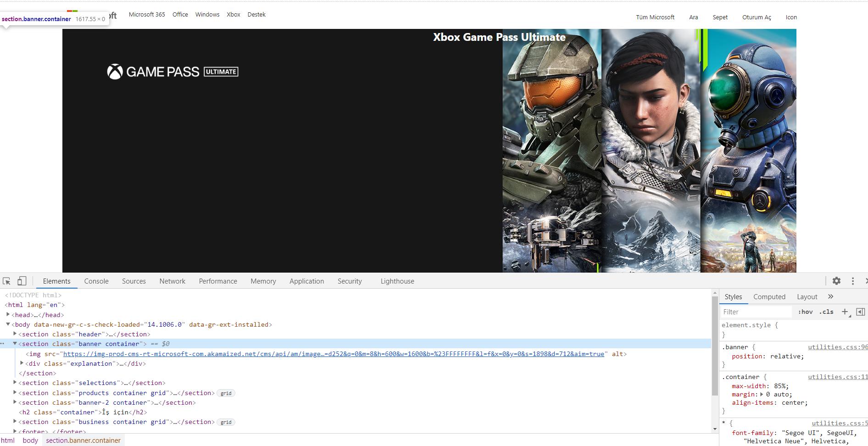
Task: Open the akamaized image src link
Action: (x=334, y=354)
